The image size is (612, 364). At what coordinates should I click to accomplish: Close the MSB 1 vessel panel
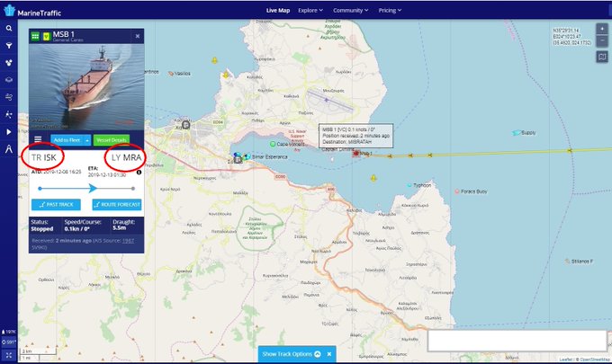pos(138,36)
